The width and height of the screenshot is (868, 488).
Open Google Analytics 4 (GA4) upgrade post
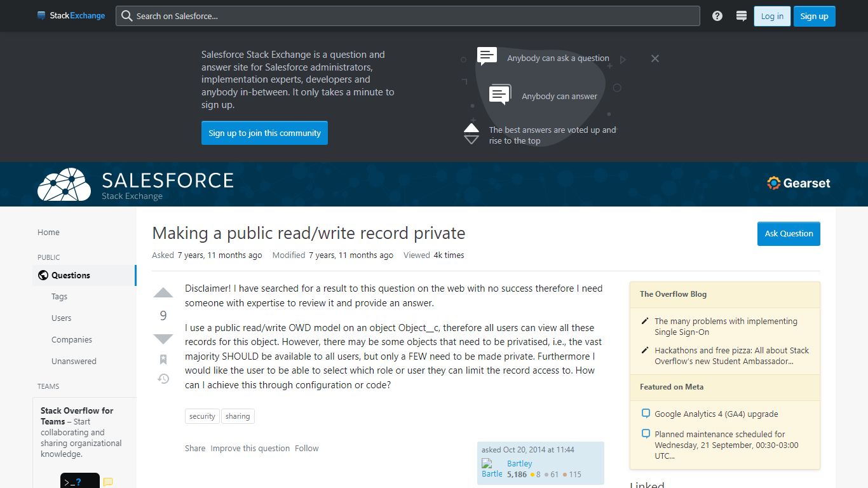(x=716, y=414)
